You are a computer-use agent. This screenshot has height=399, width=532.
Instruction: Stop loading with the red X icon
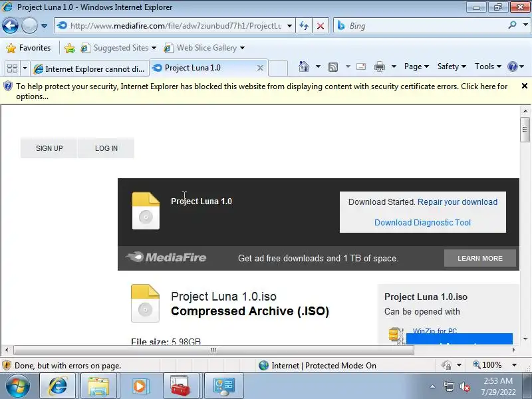pos(321,26)
